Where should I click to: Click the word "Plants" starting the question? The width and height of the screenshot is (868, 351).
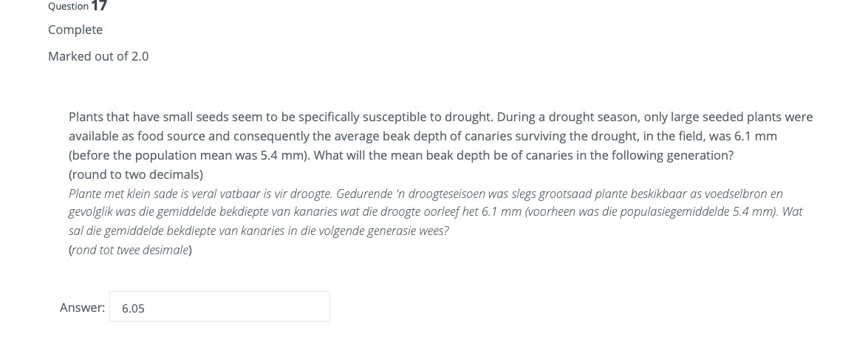pos(86,117)
